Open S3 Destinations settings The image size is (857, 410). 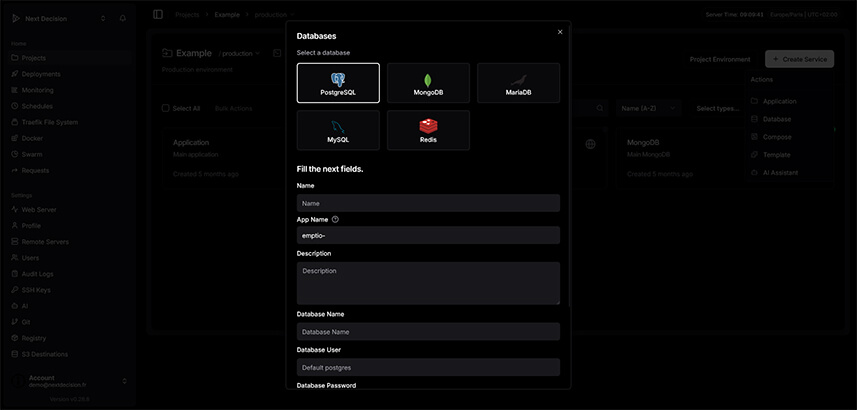point(70,354)
